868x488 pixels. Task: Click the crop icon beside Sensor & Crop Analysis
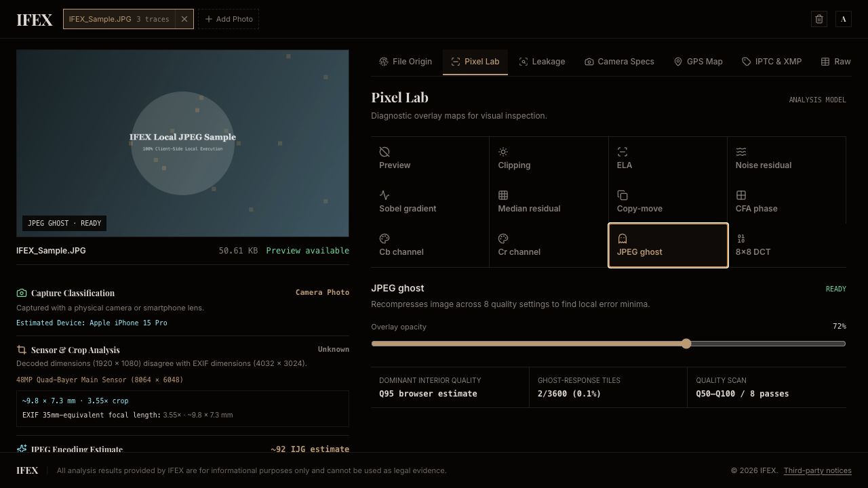point(22,350)
